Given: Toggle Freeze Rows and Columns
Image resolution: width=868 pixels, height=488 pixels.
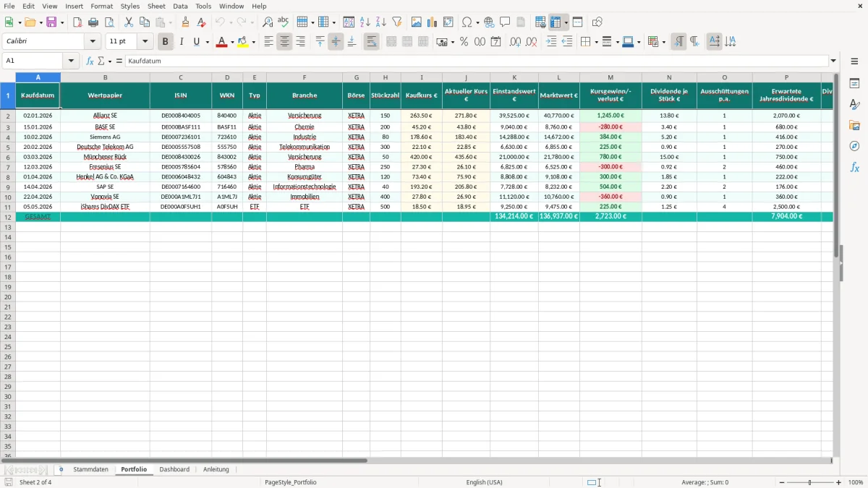Looking at the screenshot, I should pyautogui.click(x=556, y=22).
